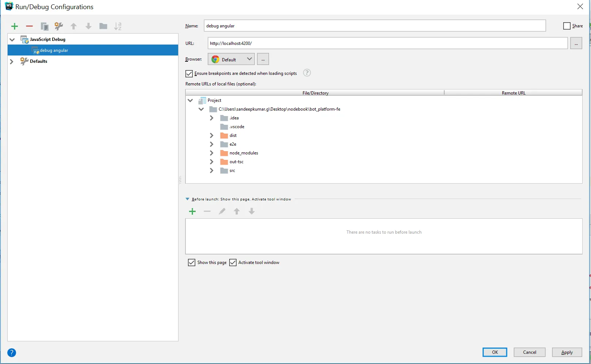Click the File/Directory column header
This screenshot has width=591, height=364.
pyautogui.click(x=315, y=93)
